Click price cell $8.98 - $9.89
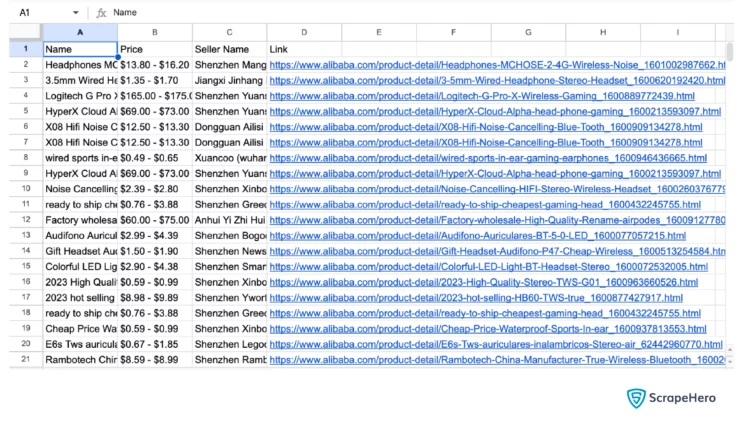This screenshot has width=744, height=425. [155, 298]
